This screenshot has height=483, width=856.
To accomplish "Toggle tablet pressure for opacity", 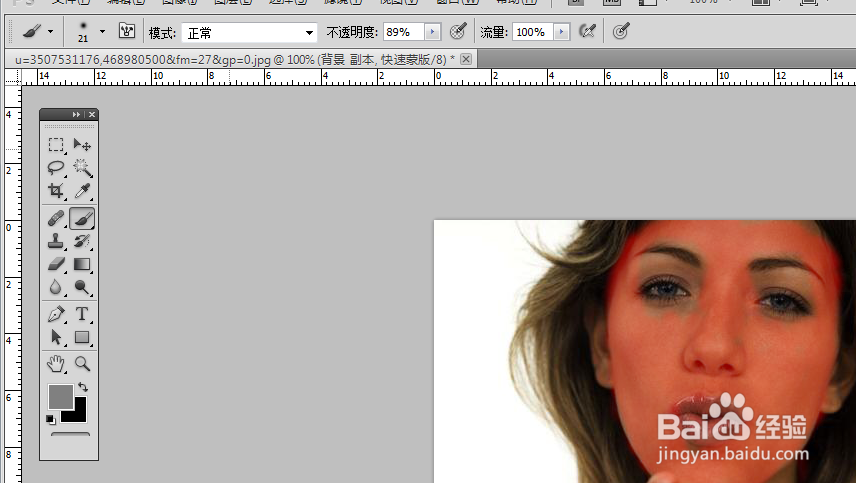I will 458,32.
